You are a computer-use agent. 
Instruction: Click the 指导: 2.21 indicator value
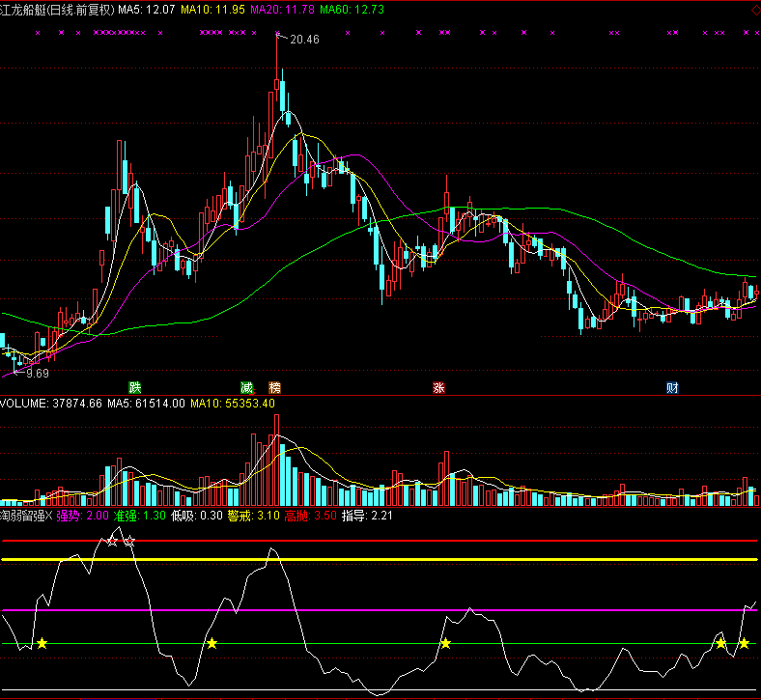[x=367, y=516]
